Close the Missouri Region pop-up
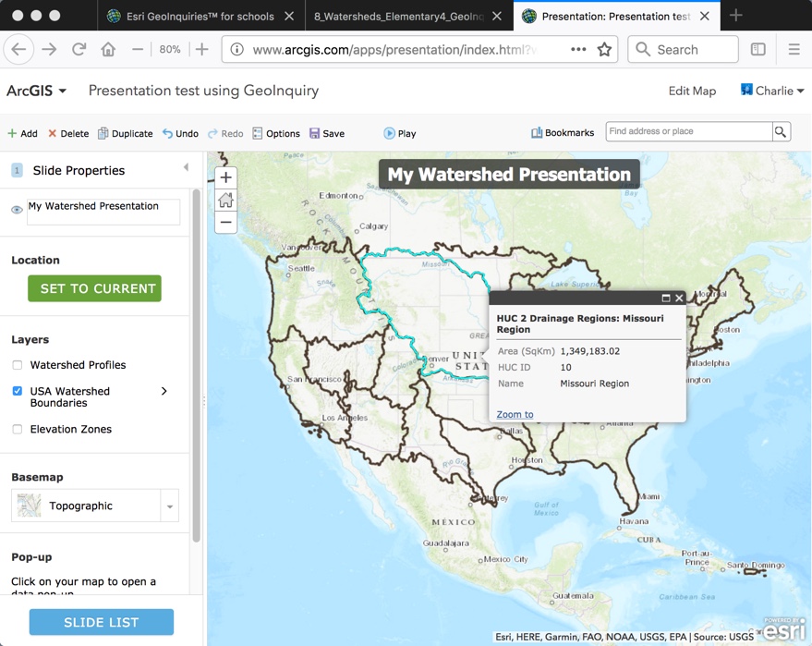812x646 pixels. pos(679,298)
